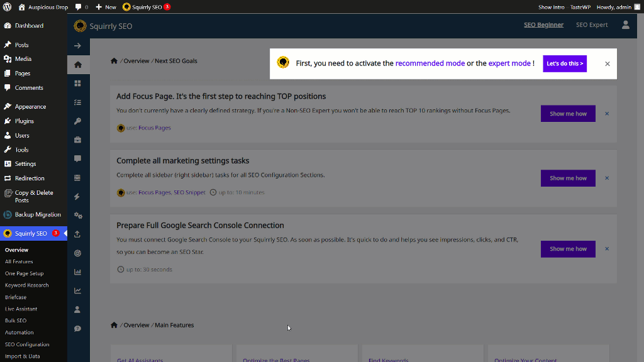Click Overview in the Main Features breadcrumb

tap(136, 325)
